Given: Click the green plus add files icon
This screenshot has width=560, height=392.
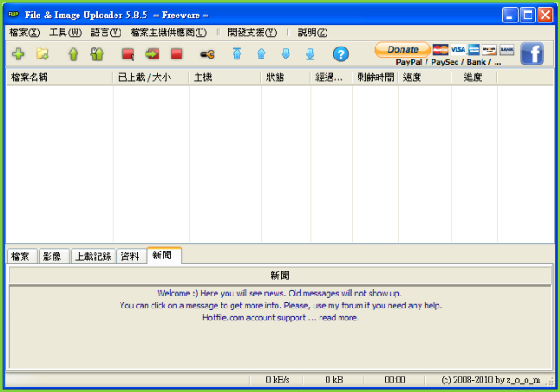Looking at the screenshot, I should (x=18, y=54).
